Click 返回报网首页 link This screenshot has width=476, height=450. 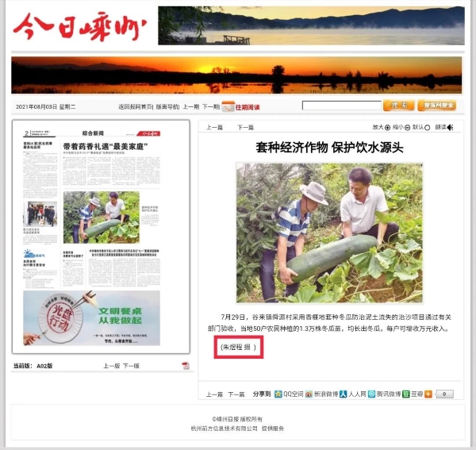135,106
